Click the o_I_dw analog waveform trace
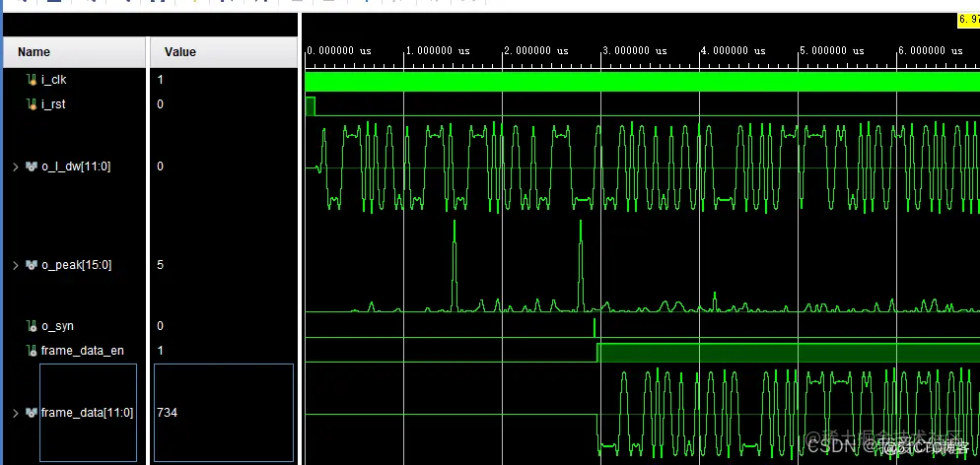The width and height of the screenshot is (980, 465). [x=643, y=167]
